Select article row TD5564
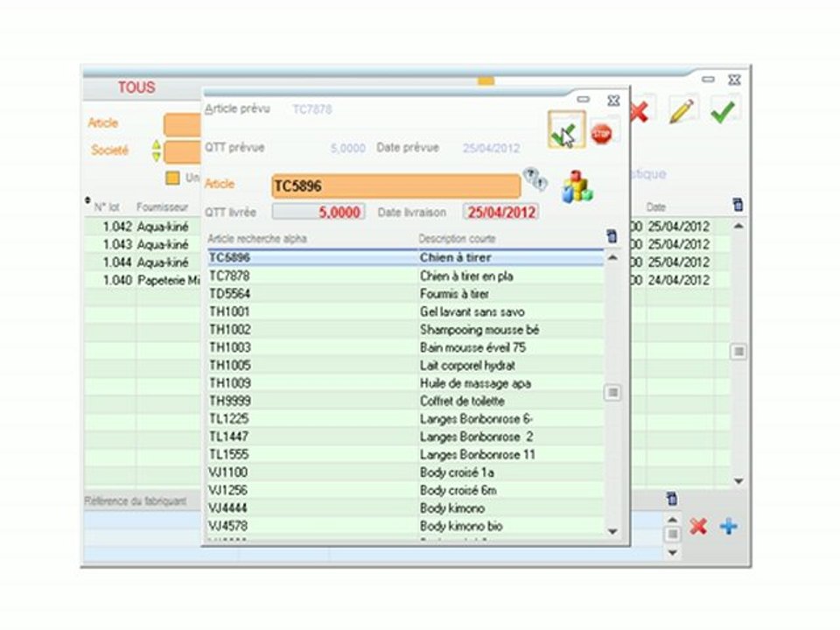The image size is (840, 630). tap(405, 294)
